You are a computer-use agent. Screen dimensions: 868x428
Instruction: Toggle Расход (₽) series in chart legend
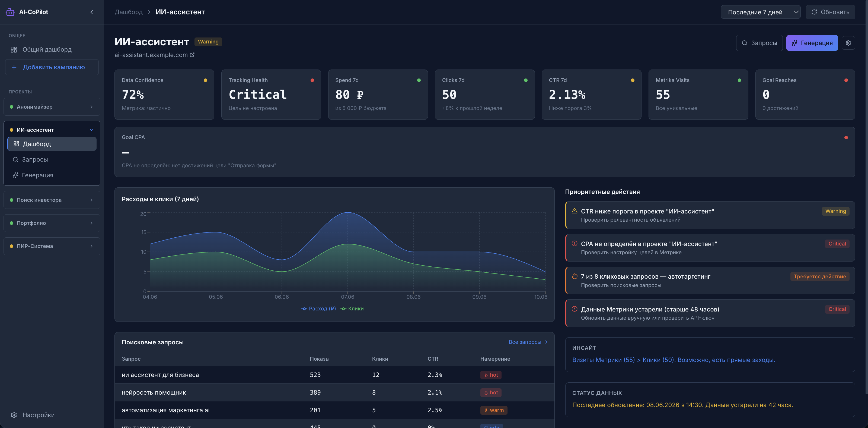tap(318, 309)
